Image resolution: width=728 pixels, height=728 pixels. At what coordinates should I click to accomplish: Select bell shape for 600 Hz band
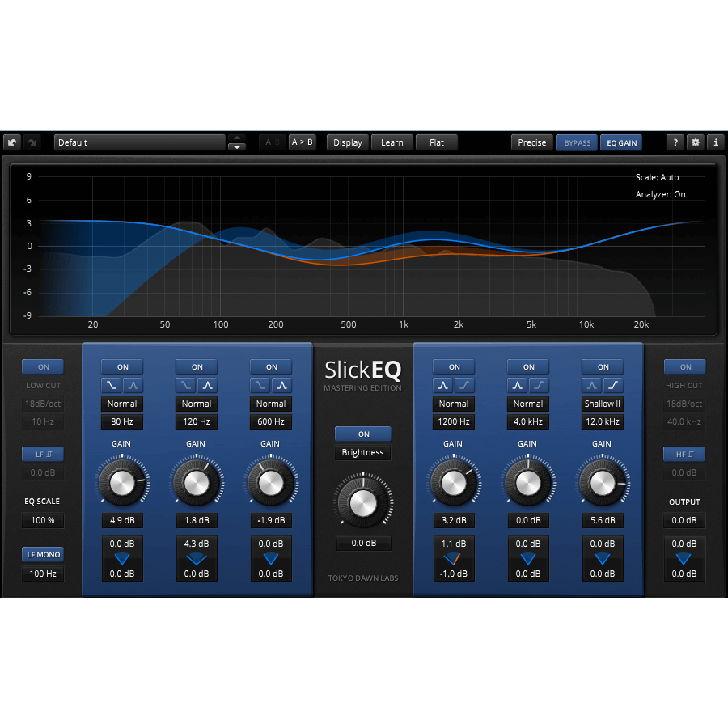(281, 385)
